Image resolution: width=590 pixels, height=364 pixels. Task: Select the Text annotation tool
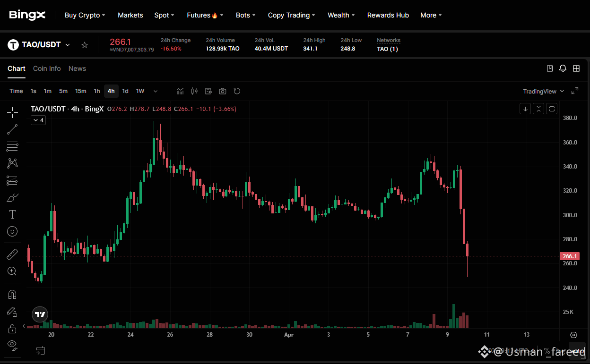coord(12,214)
